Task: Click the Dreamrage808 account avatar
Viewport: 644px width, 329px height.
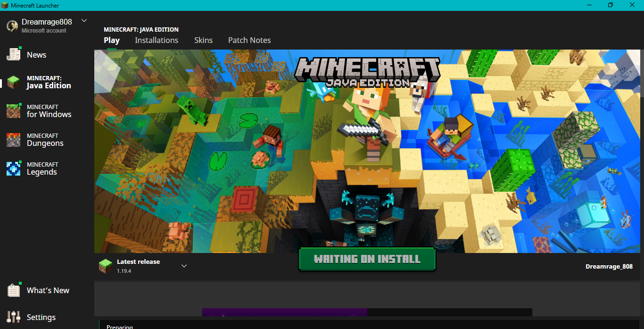Action: [x=12, y=26]
